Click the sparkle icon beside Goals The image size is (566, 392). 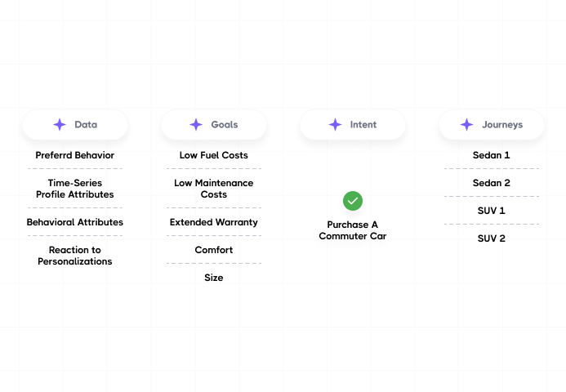[x=196, y=125]
